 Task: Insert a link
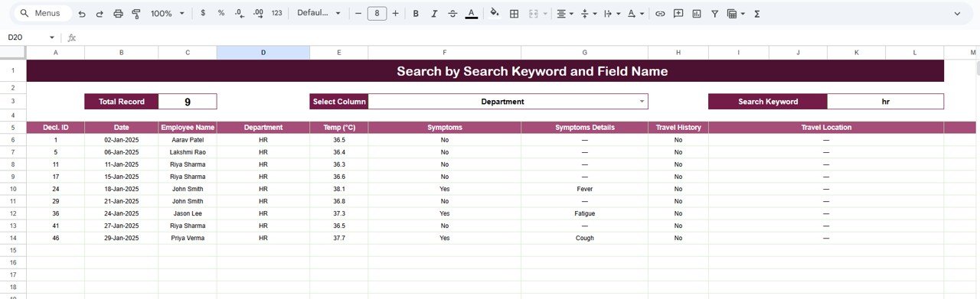660,14
